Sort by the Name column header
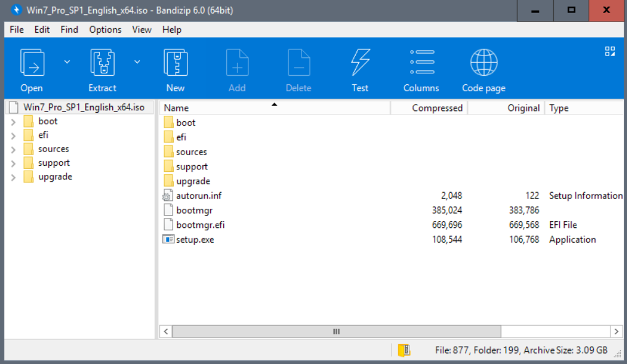Screen dimensions: 627x364 pos(275,108)
